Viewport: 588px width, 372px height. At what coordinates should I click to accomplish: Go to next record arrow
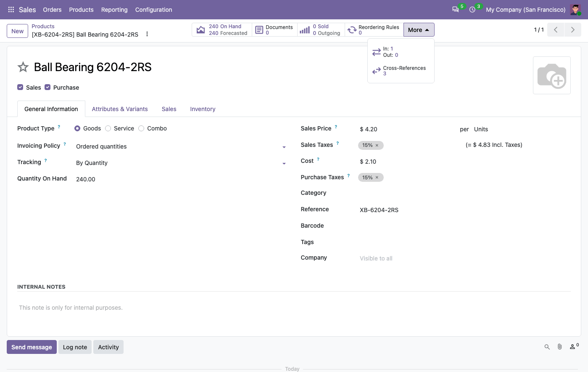click(573, 30)
